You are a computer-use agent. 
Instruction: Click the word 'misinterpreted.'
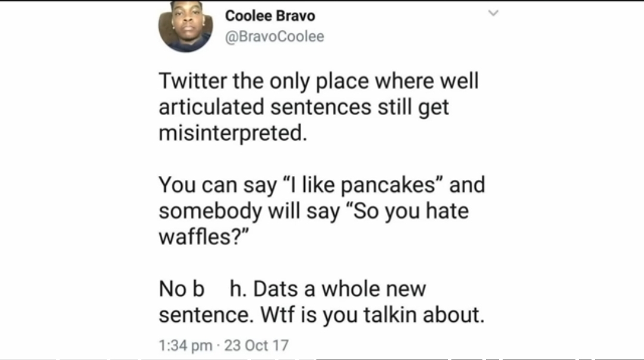tap(233, 134)
